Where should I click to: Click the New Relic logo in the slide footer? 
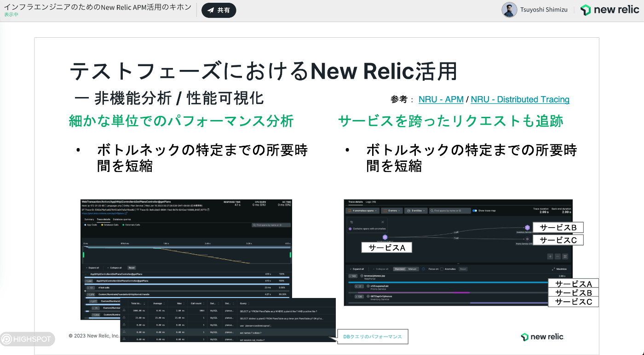(x=542, y=337)
